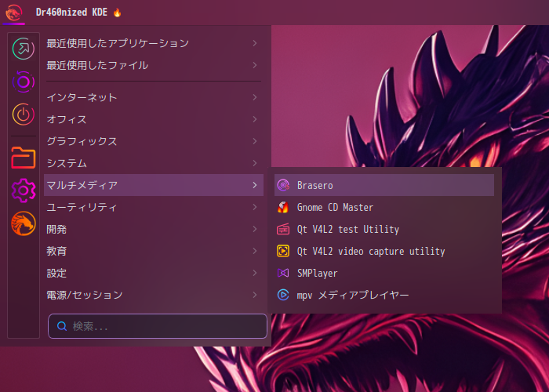Click the Gnome CD Master flame icon
The height and width of the screenshot is (392, 549).
(x=283, y=207)
